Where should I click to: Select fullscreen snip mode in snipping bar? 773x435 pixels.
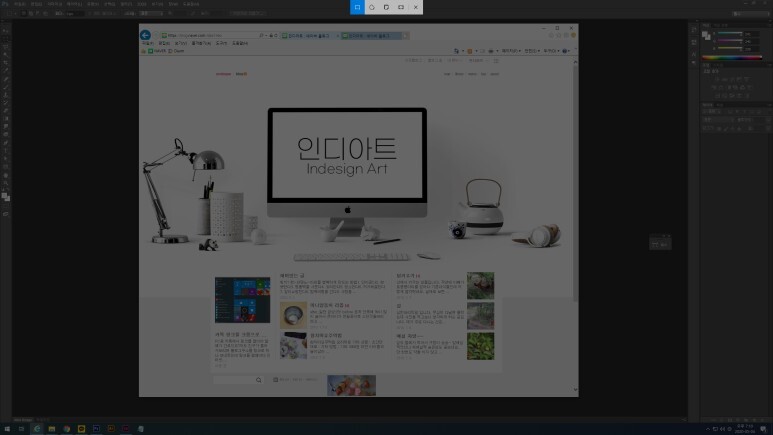tap(401, 7)
